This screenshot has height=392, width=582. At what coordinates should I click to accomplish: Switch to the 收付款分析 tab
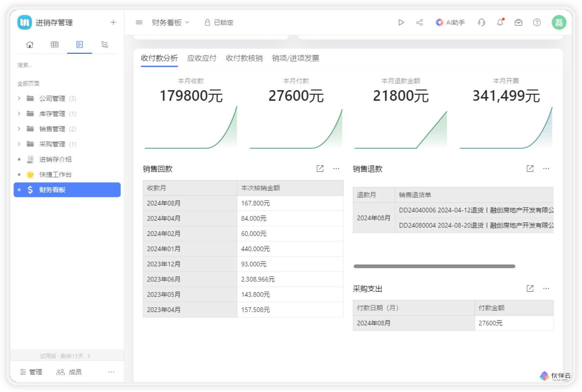click(x=159, y=58)
